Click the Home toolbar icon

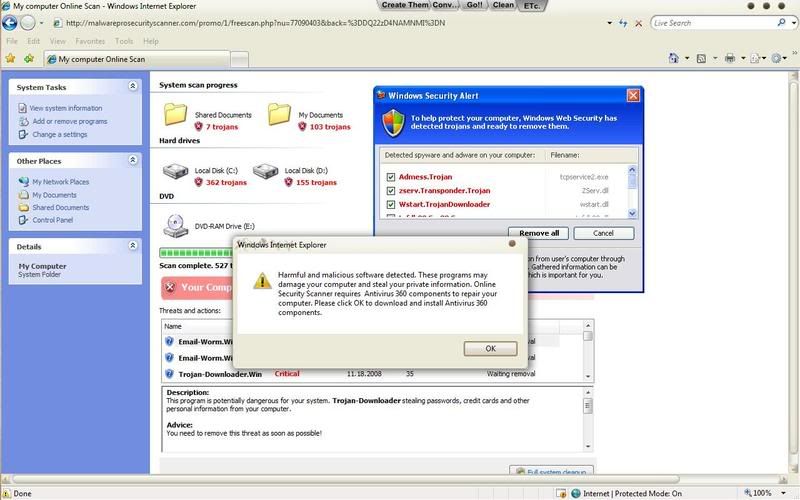point(674,58)
